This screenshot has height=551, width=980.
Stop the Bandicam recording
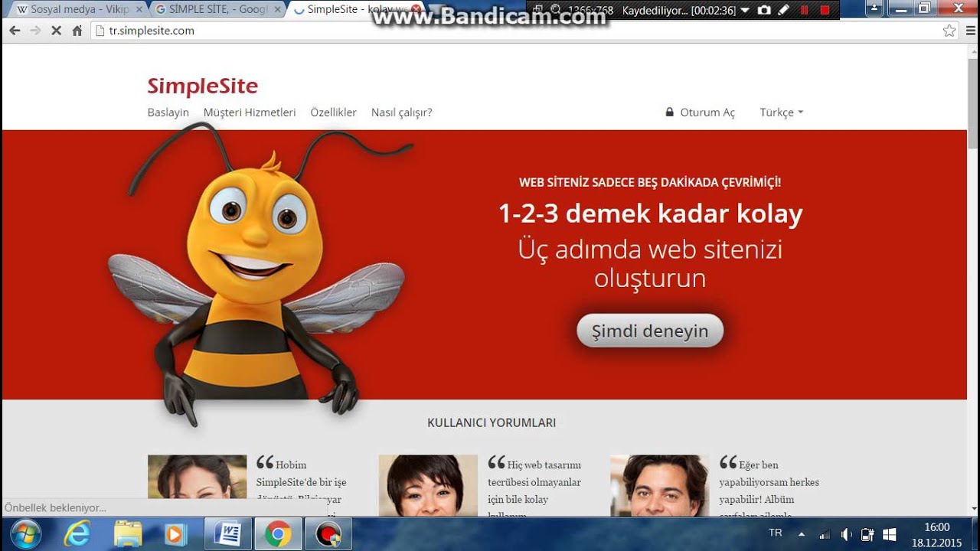[825, 10]
